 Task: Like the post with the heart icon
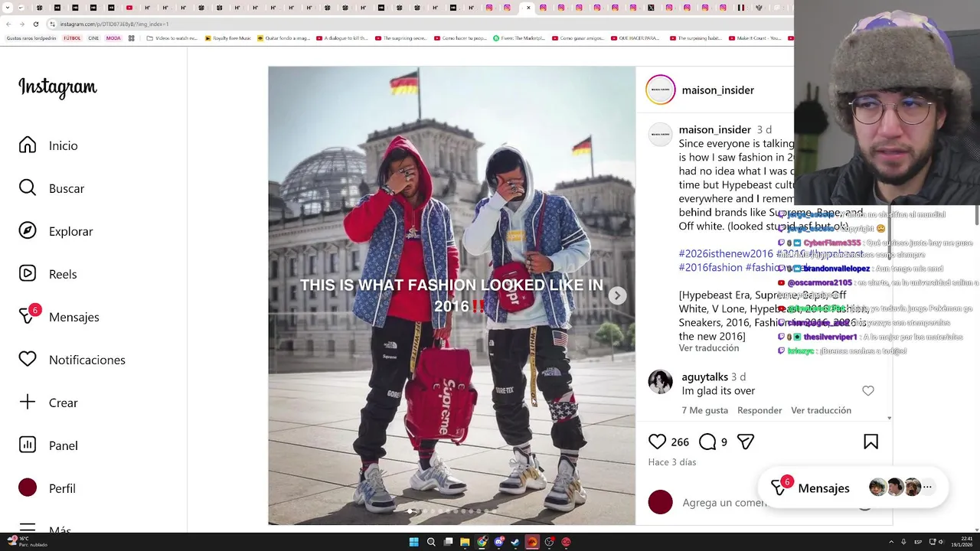[657, 442]
